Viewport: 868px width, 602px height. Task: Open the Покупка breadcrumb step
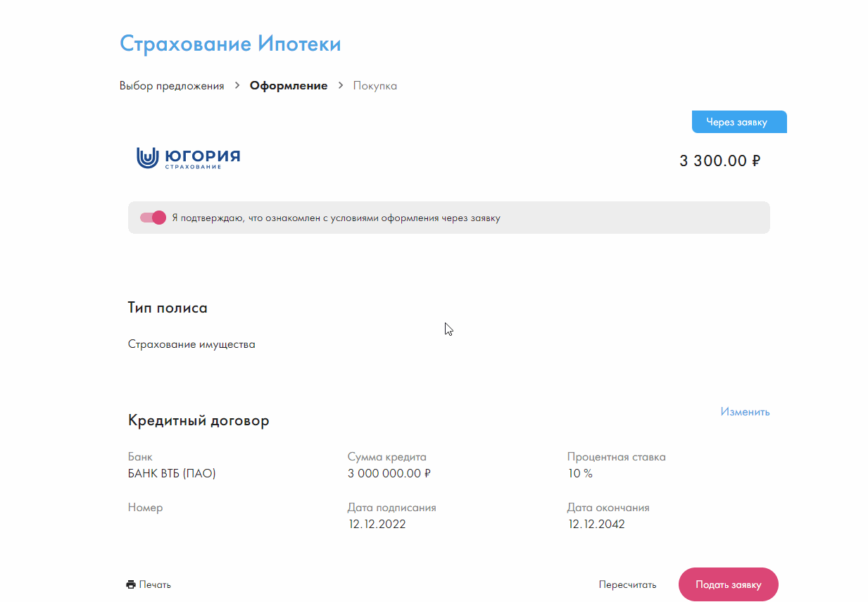375,86
